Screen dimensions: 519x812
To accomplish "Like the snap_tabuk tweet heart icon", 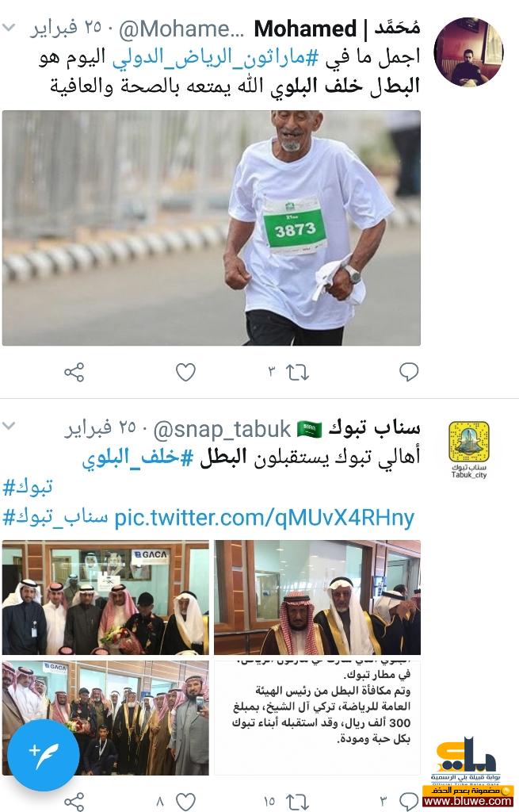I will (x=185, y=802).
